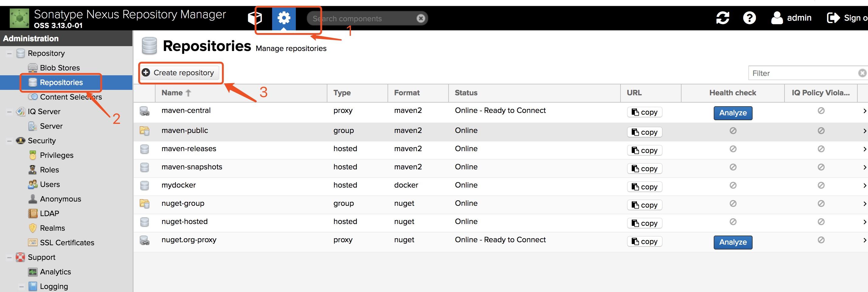Open the Browse cube icon in header

click(x=255, y=18)
